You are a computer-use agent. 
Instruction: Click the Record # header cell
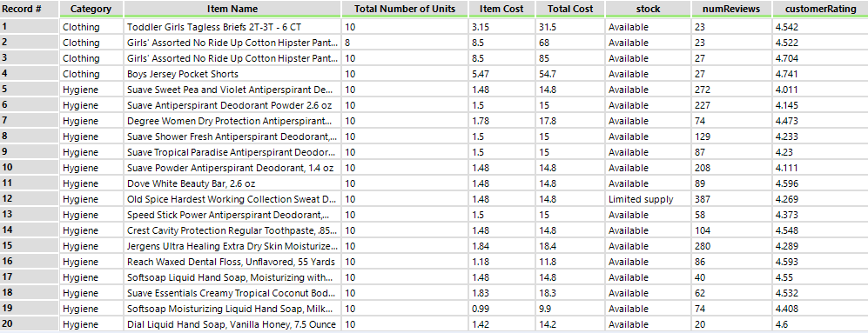coord(29,9)
